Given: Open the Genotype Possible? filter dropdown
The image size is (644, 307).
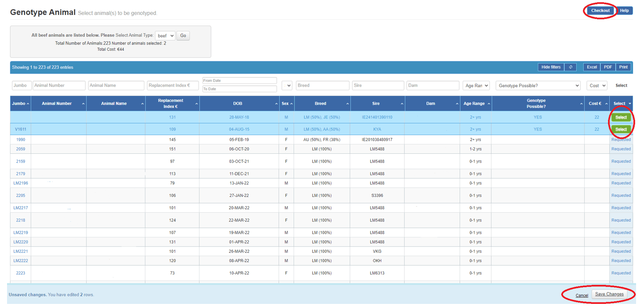Looking at the screenshot, I should [x=538, y=85].
